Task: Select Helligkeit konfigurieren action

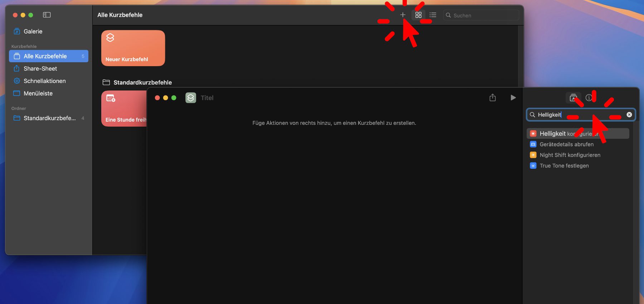Action: tap(578, 134)
